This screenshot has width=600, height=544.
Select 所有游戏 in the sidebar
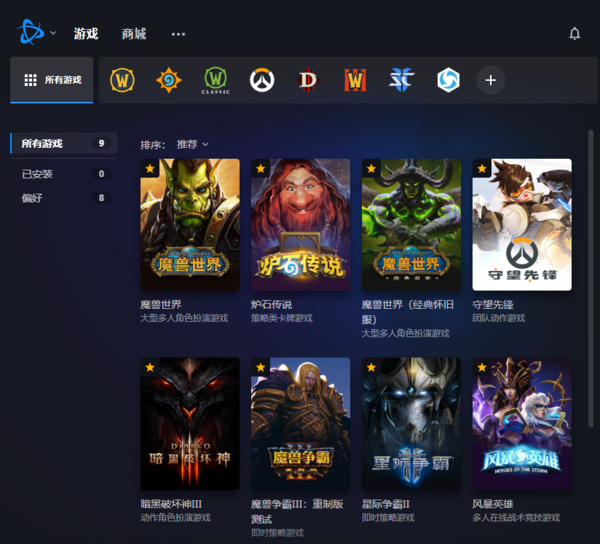[64, 143]
